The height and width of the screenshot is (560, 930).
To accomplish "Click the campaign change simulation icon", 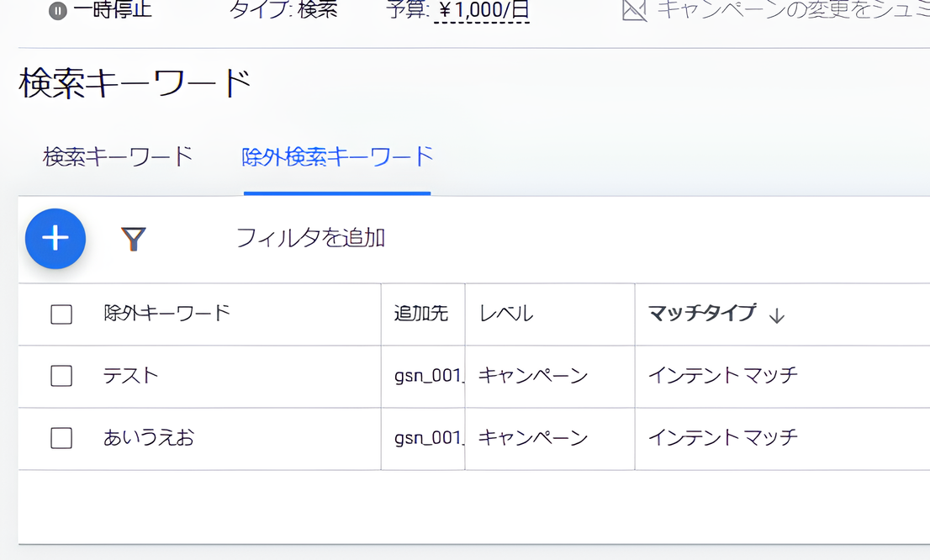I will pyautogui.click(x=634, y=10).
